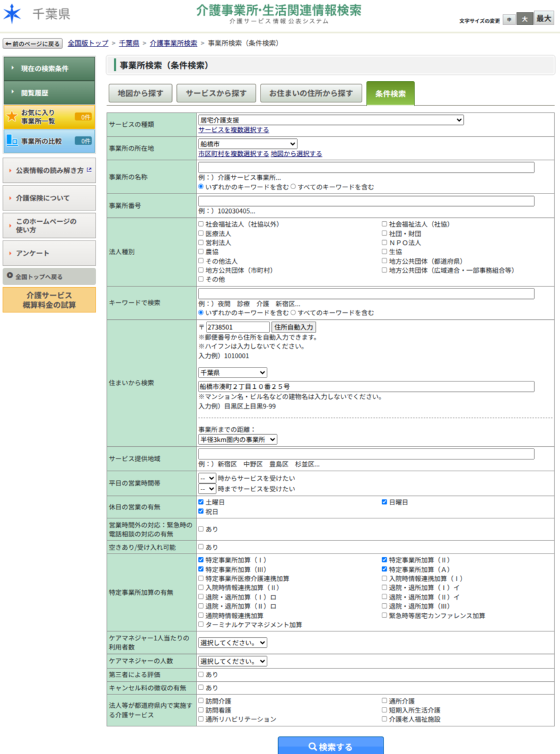Check 医療法人 checkbox
Image resolution: width=560 pixels, height=754 pixels.
tap(201, 234)
